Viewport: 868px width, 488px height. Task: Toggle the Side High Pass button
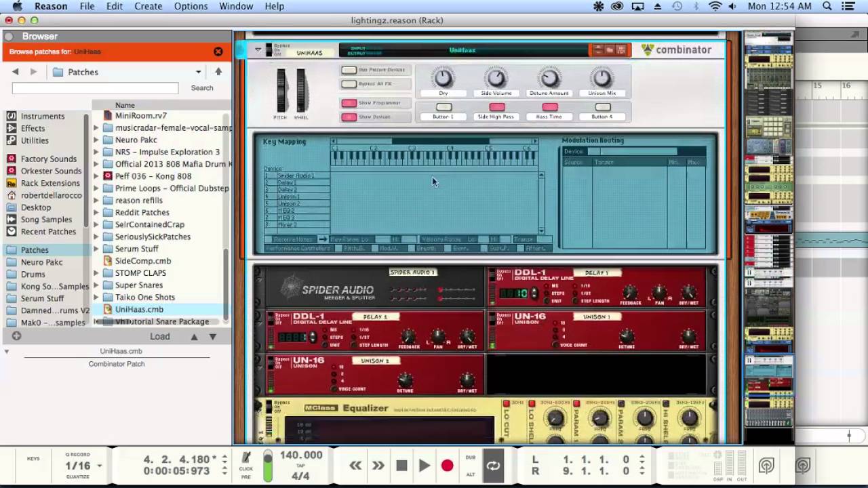[496, 107]
